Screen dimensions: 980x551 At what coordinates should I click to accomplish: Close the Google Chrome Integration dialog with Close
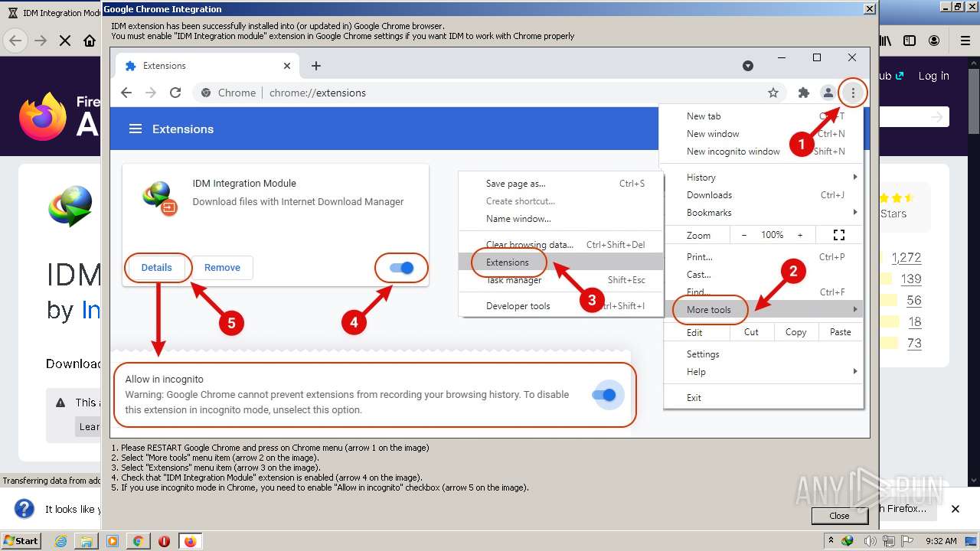[839, 516]
